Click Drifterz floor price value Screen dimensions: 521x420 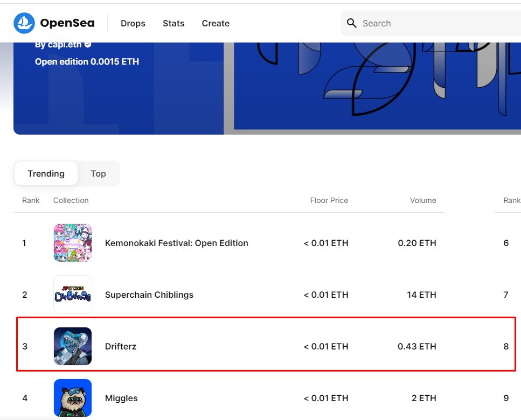[x=326, y=346]
